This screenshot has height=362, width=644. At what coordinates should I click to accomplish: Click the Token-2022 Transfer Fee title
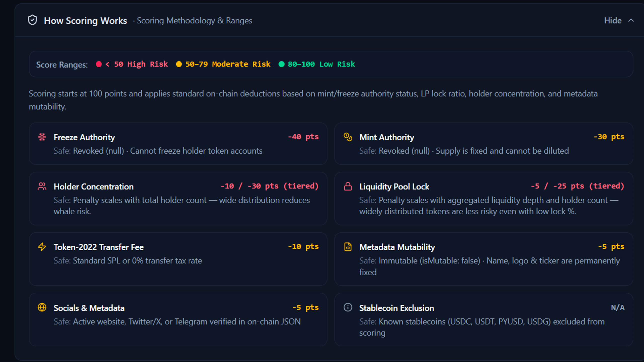pyautogui.click(x=99, y=247)
